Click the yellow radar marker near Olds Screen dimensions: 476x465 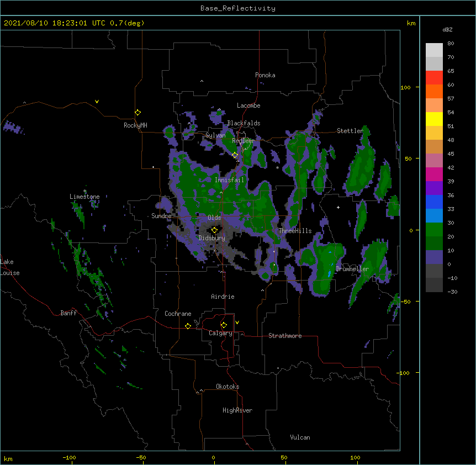click(214, 230)
